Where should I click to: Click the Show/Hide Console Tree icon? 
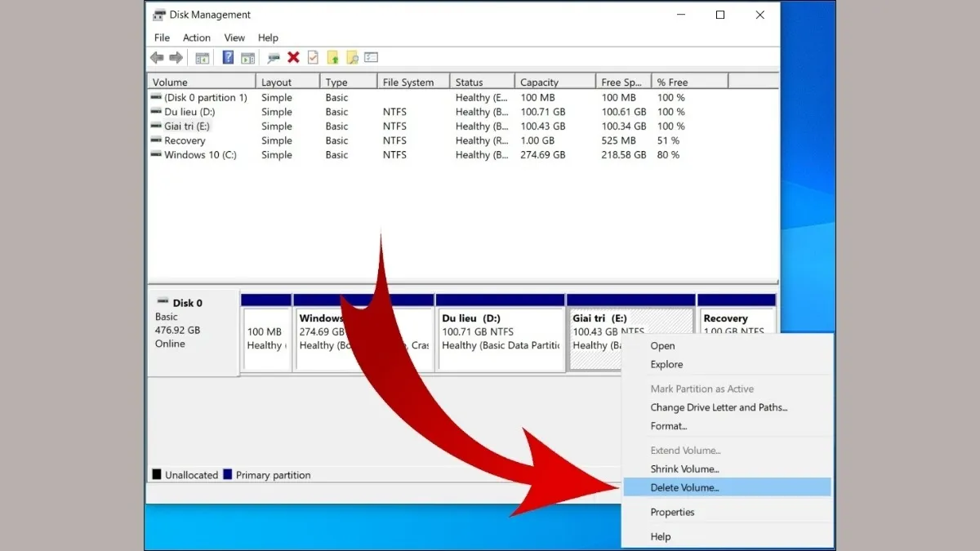pyautogui.click(x=202, y=57)
